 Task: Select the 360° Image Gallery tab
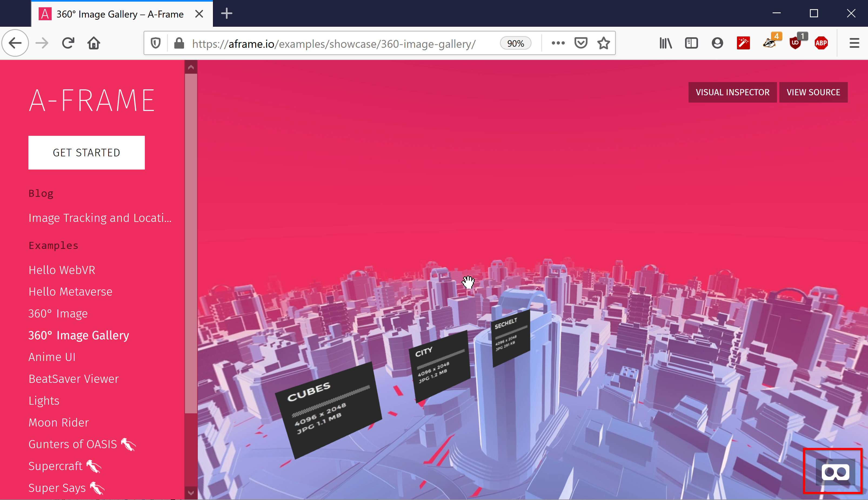(122, 14)
